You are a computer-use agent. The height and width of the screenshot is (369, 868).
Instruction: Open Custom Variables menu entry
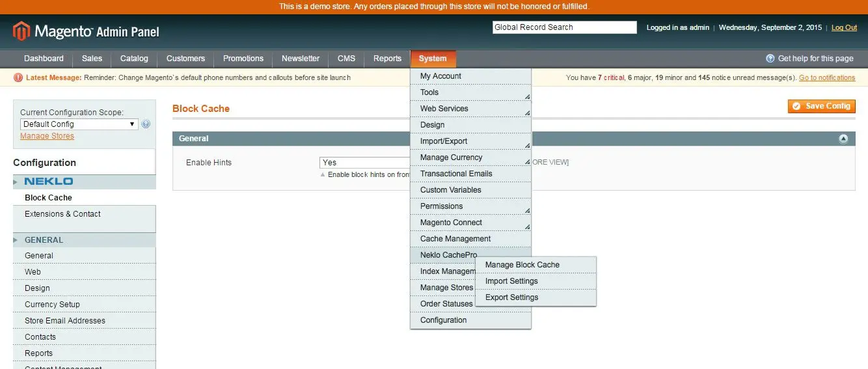click(x=470, y=190)
